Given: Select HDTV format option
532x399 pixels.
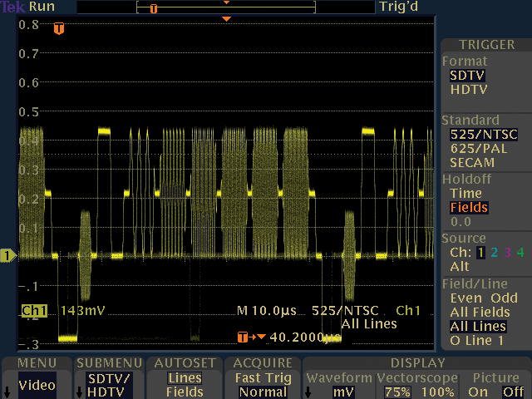Looking at the screenshot, I should [468, 89].
